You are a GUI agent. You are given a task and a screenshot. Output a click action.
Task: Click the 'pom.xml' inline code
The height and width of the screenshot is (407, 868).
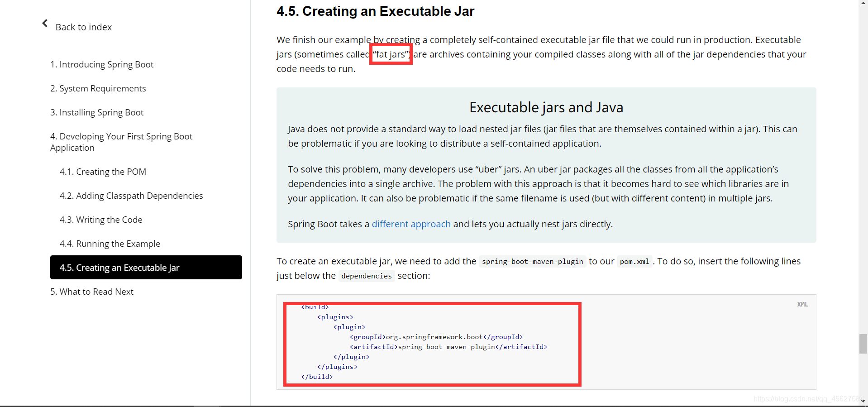click(x=634, y=262)
